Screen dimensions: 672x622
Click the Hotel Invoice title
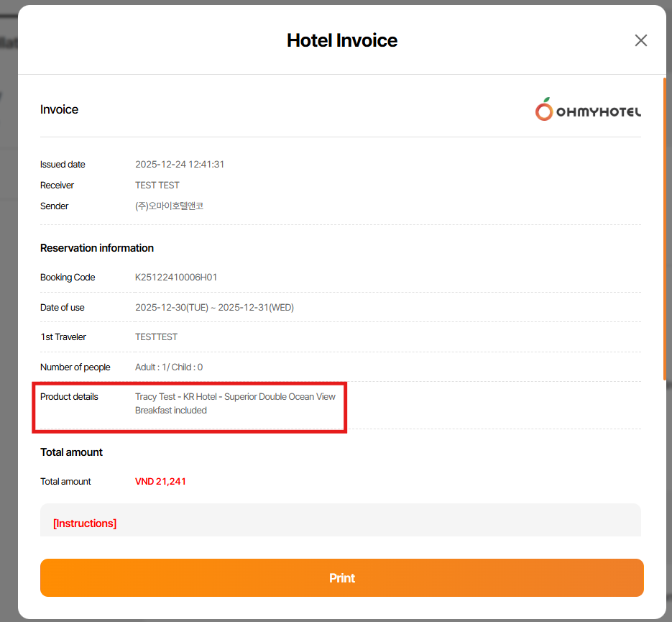click(342, 40)
